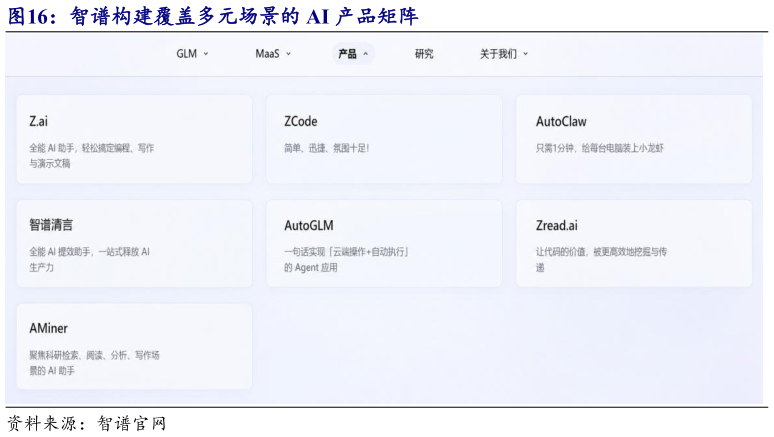Open the AutoGLM product card
The width and height of the screenshot is (774, 437).
[384, 243]
